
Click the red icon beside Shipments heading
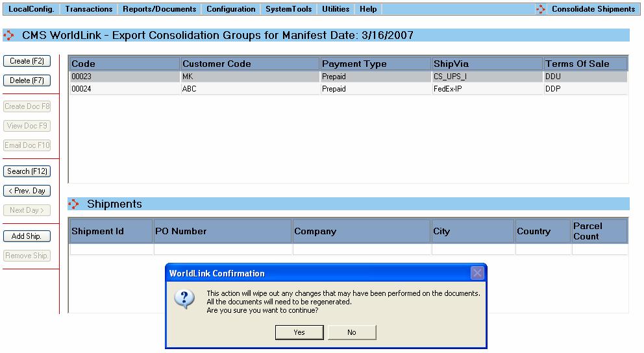click(x=74, y=204)
